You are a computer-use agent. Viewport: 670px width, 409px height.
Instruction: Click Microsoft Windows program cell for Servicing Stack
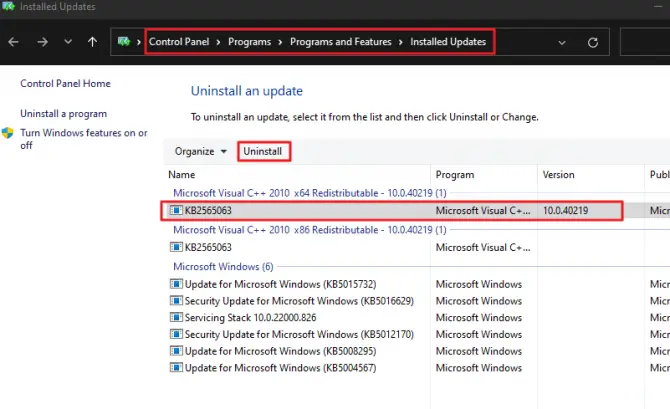[x=479, y=318]
